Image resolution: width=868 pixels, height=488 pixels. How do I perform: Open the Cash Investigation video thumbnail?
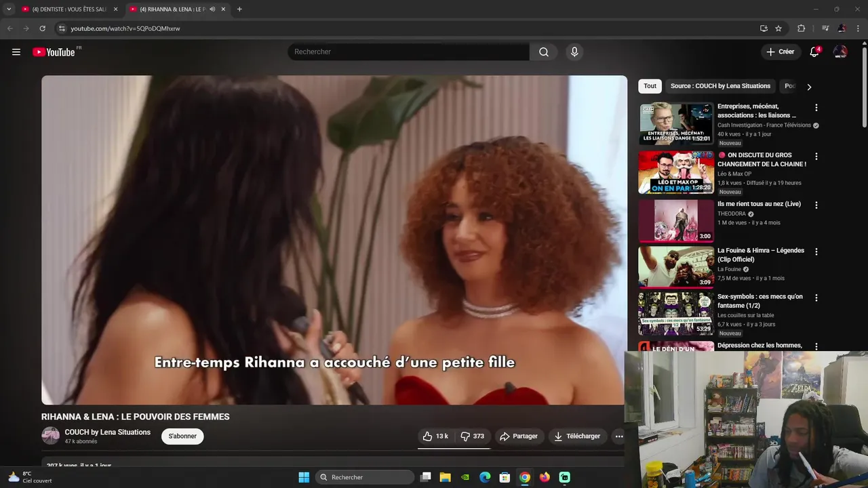(x=676, y=124)
